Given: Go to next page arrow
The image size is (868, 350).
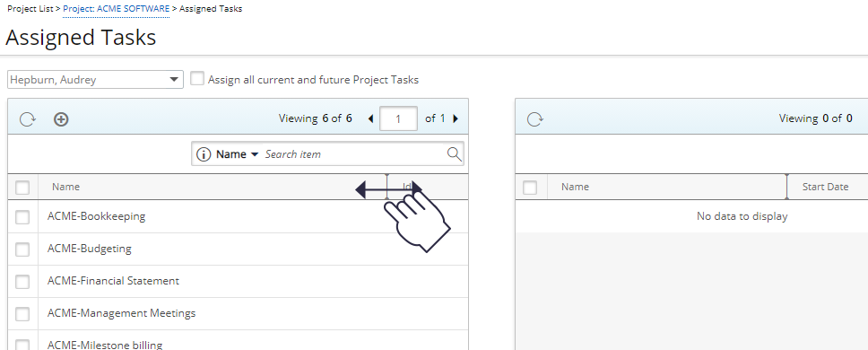Looking at the screenshot, I should tap(456, 118).
